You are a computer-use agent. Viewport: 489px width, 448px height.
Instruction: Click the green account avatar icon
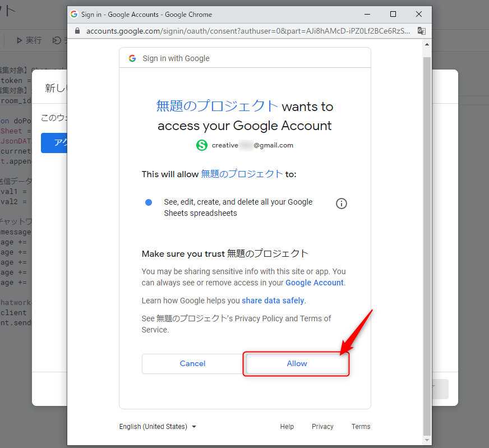click(202, 145)
